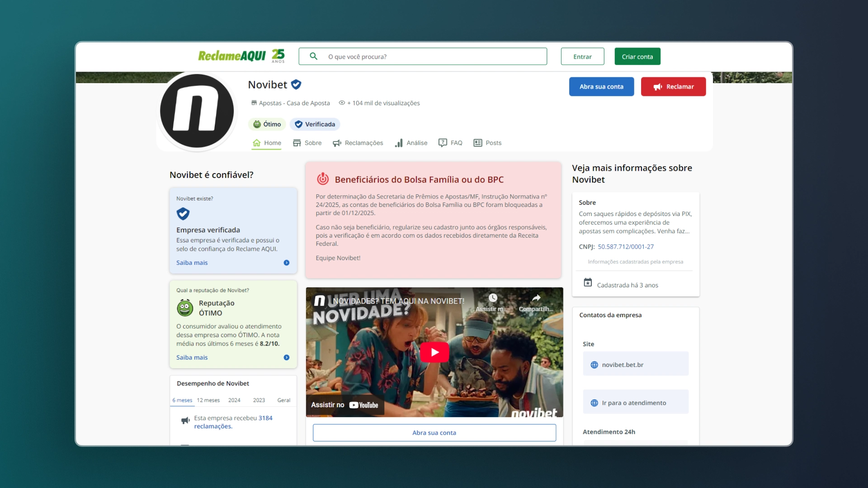Click the search magnifier icon
Viewport: 868px width, 488px height.
point(313,56)
